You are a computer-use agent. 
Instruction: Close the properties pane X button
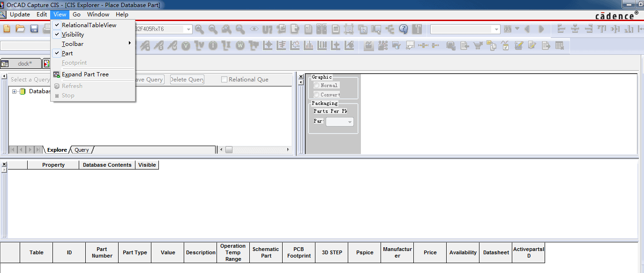[4, 164]
